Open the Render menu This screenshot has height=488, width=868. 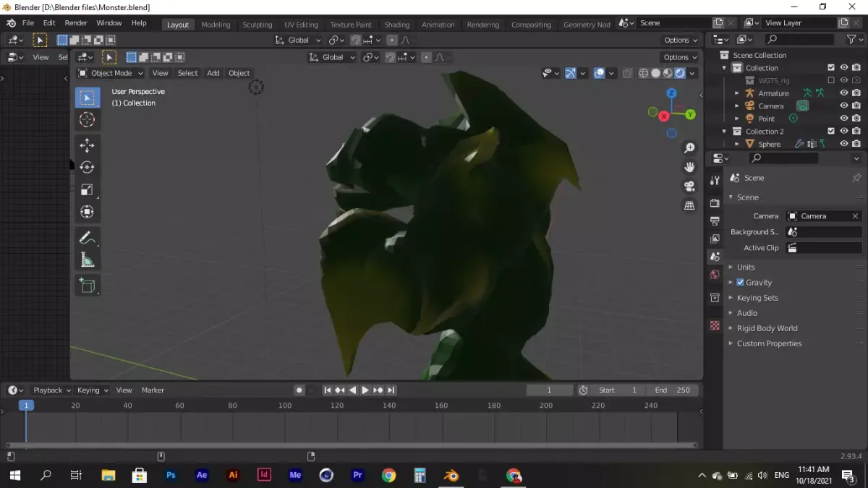76,23
